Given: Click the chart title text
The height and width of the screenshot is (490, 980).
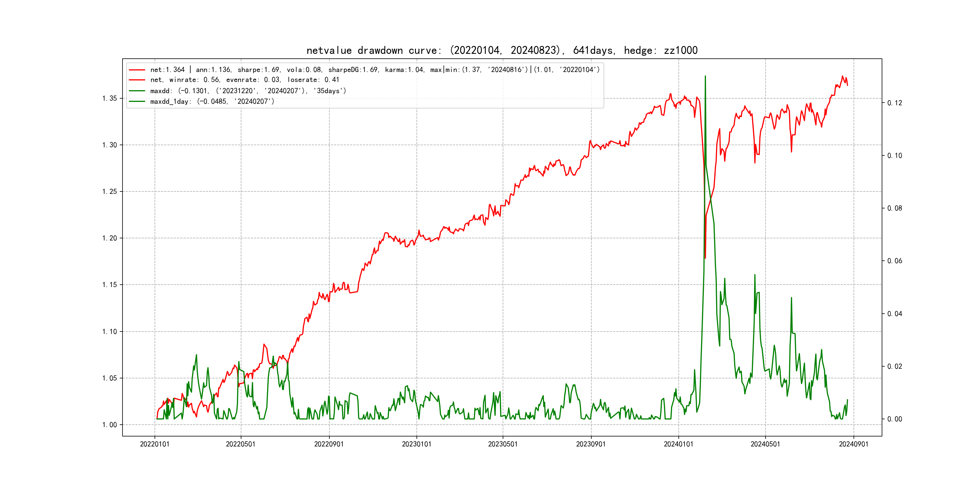Looking at the screenshot, I should click(x=502, y=51).
